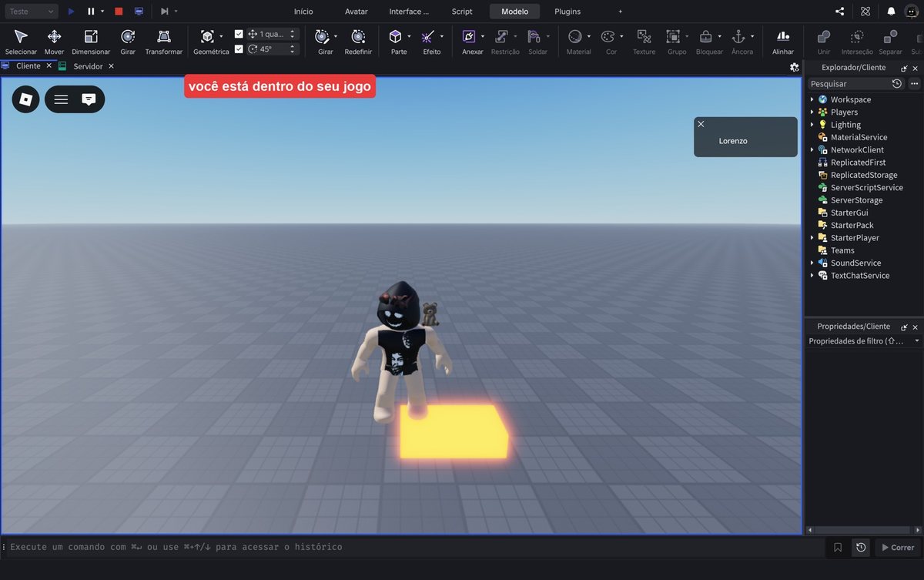Viewport: 924px width, 580px height.
Task: Click the user avatar at top right
Action: (912, 12)
